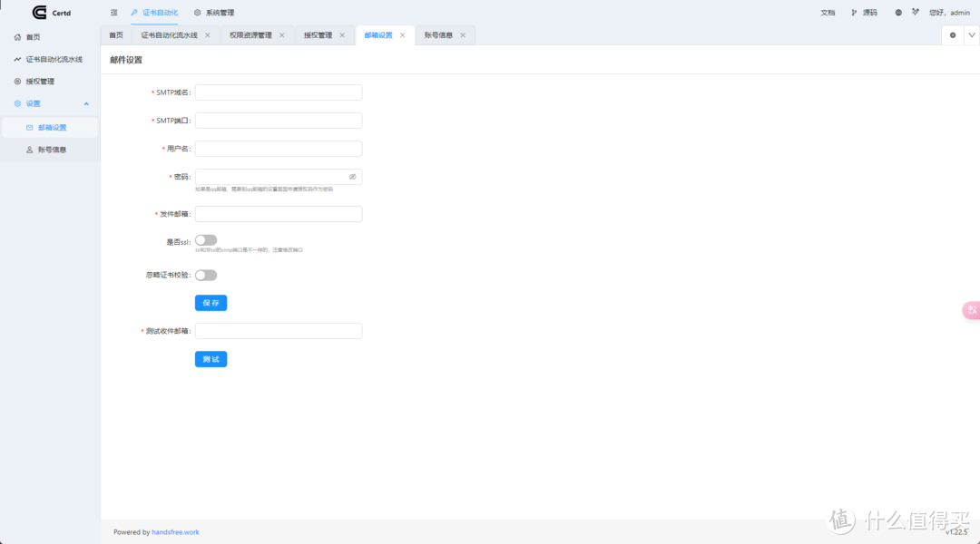The image size is (980, 544).
Task: Focus the SMTP域名 input field
Action: click(278, 92)
